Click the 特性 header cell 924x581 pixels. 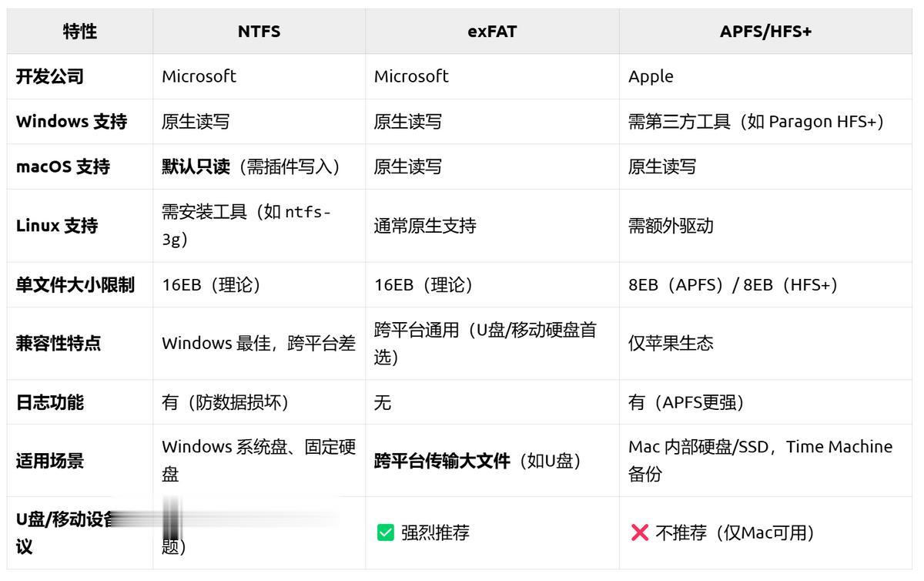(x=80, y=32)
